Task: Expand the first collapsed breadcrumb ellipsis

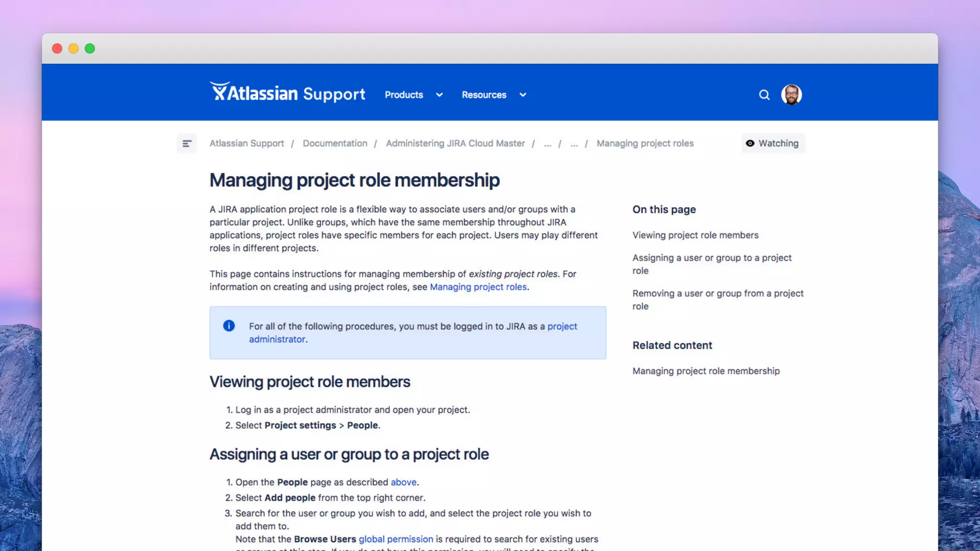Action: 547,143
